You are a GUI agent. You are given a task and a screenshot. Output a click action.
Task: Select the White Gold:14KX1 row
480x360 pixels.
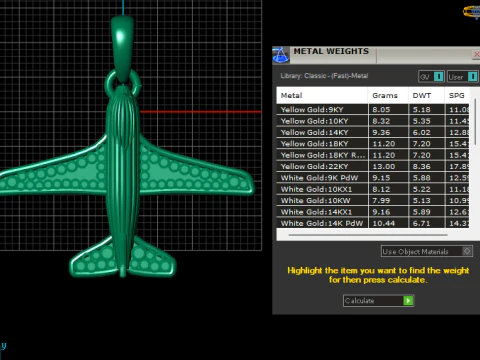click(373, 212)
